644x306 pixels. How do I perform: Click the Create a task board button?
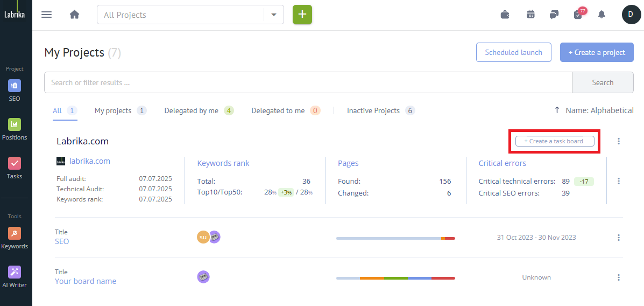(554, 141)
